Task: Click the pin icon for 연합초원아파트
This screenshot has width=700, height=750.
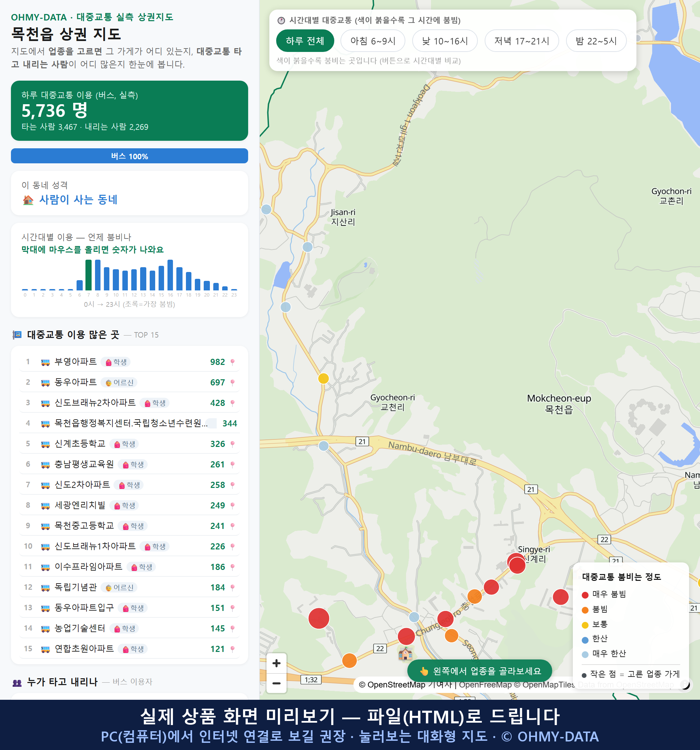Action: 232,649
